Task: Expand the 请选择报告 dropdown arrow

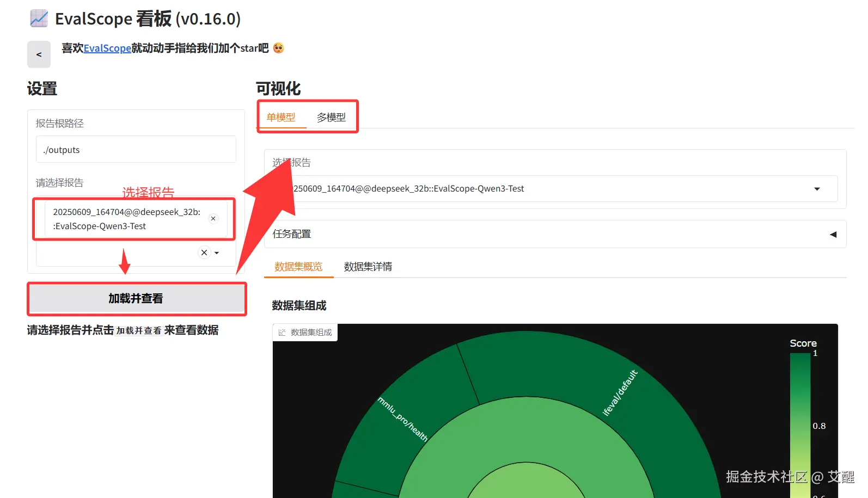Action: point(217,253)
